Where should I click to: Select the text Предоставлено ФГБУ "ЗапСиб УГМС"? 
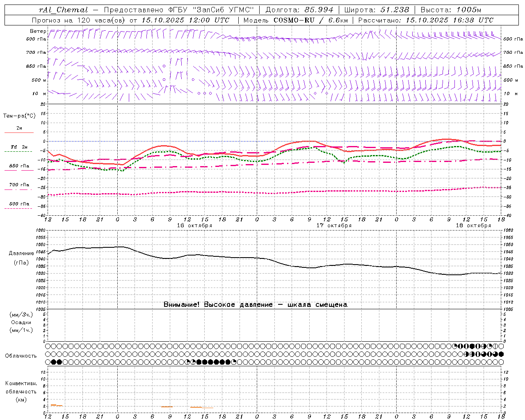coord(179,10)
